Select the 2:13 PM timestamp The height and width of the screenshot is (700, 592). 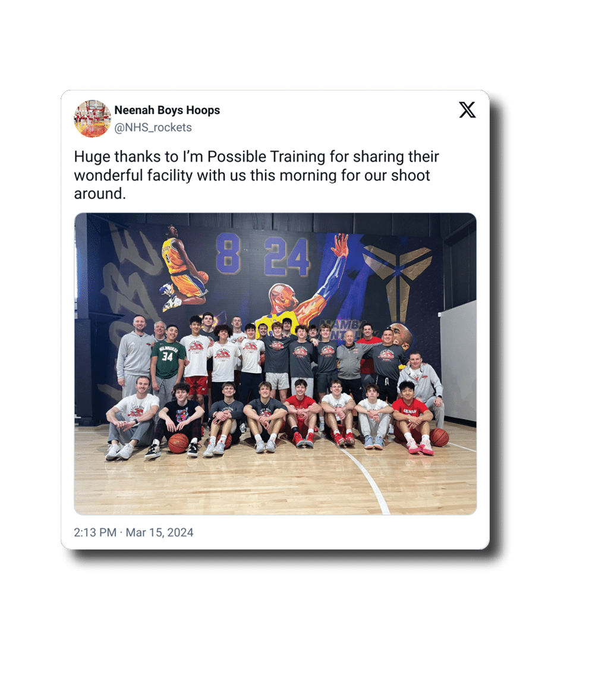[95, 532]
